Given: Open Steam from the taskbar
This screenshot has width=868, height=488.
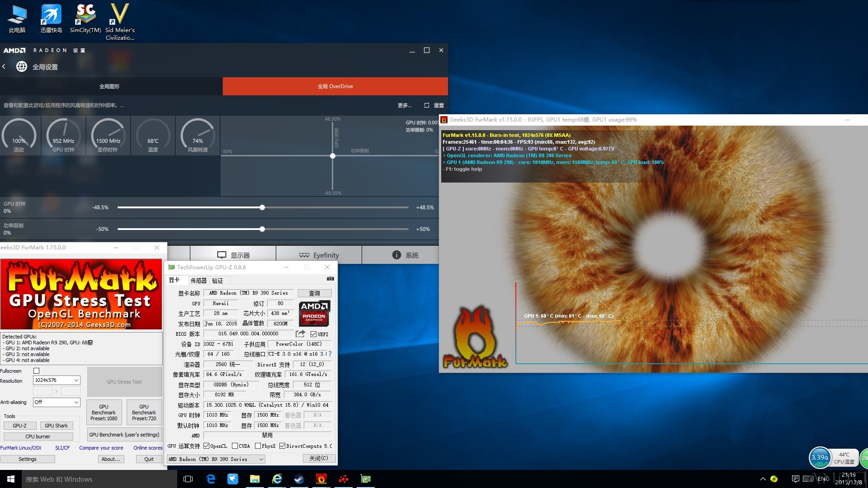Looking at the screenshot, I should (299, 479).
